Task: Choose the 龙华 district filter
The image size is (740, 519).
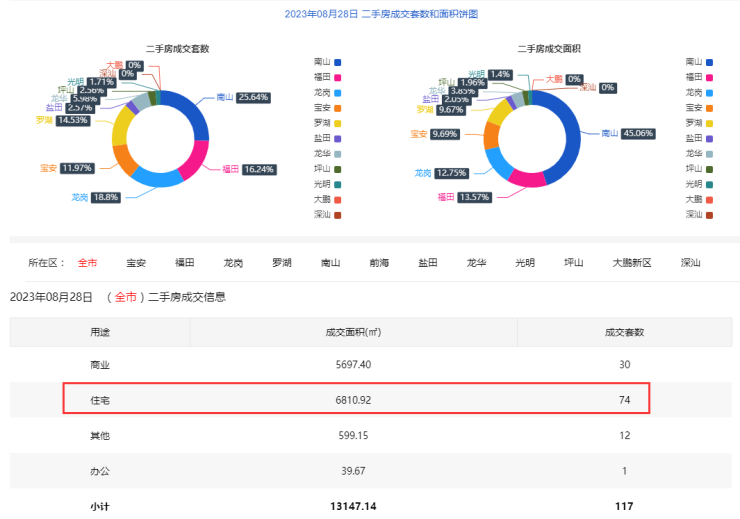Action: [476, 263]
